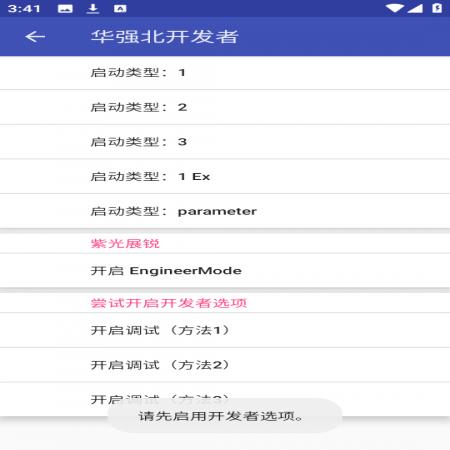Viewport: 450px width, 450px height.
Task: Tap '开启调试 (方法1)' option
Action: coord(225,330)
